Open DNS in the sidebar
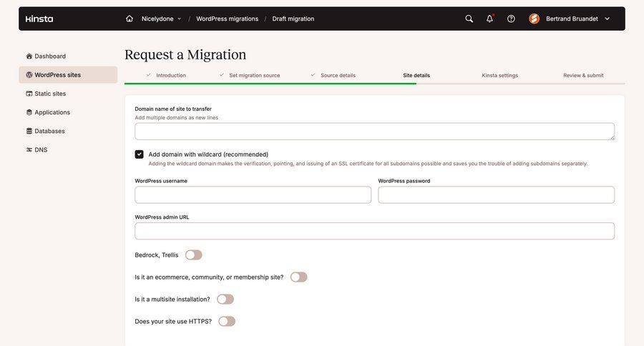 pyautogui.click(x=41, y=149)
